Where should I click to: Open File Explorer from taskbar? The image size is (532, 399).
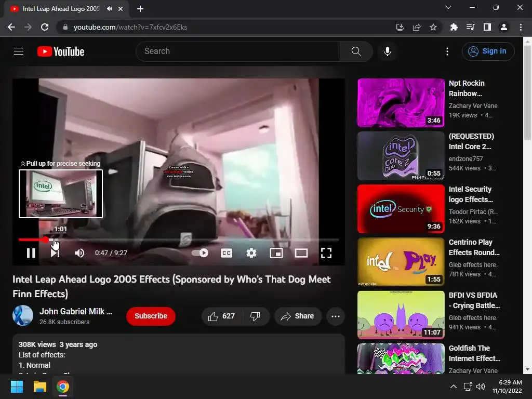coord(39,387)
